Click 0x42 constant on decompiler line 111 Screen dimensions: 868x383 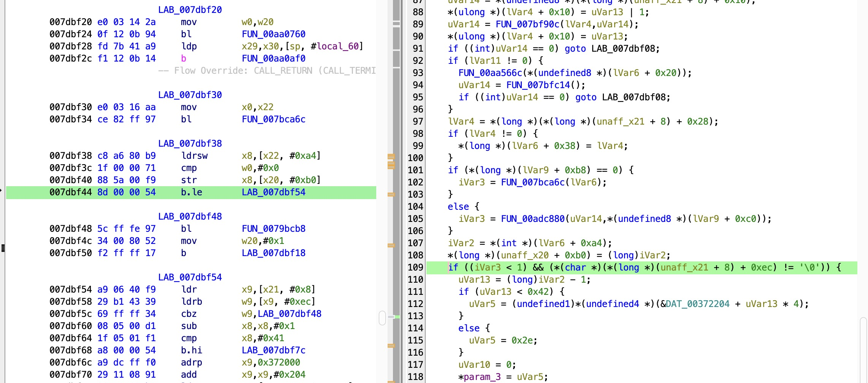(x=538, y=291)
